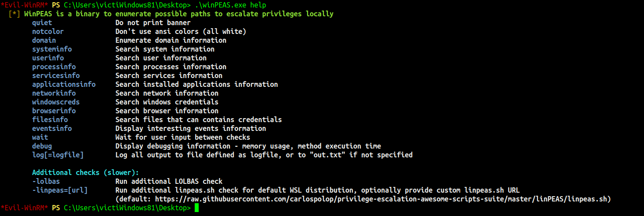Click the 'servicesinfo' option name
The width and height of the screenshot is (644, 216).
click(56, 75)
